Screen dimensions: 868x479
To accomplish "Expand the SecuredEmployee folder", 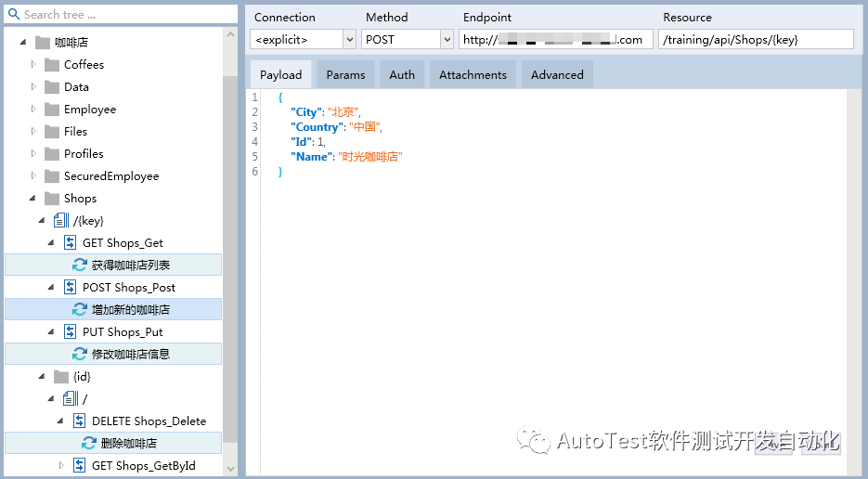I will 33,175.
